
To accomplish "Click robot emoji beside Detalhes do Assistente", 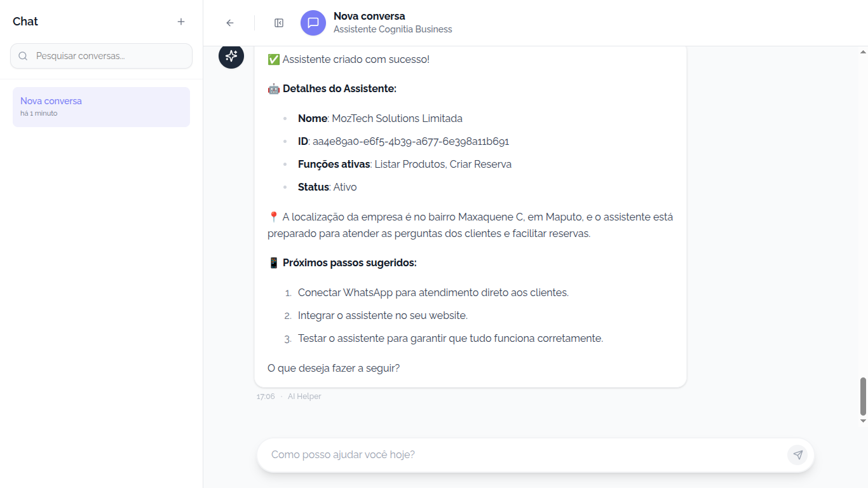I will tap(274, 89).
